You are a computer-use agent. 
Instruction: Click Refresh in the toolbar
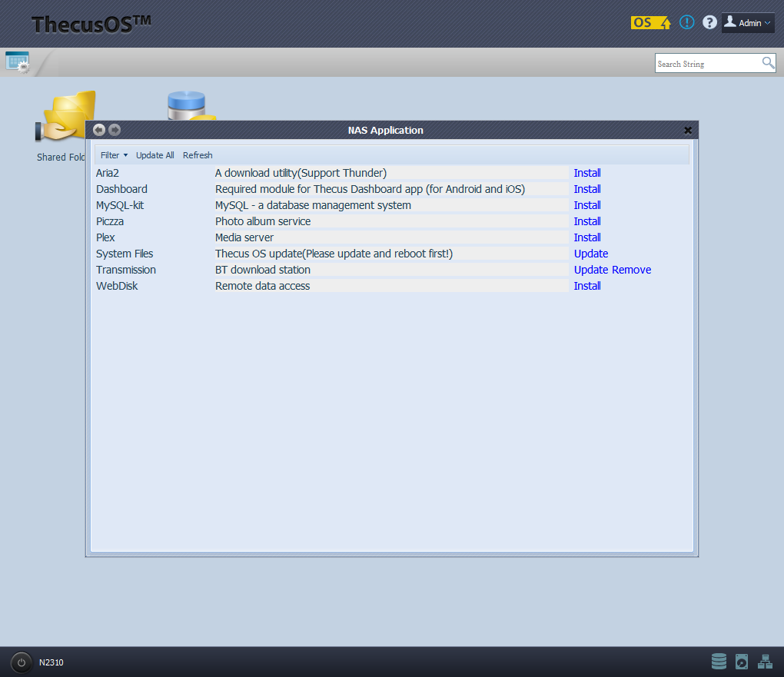point(198,155)
